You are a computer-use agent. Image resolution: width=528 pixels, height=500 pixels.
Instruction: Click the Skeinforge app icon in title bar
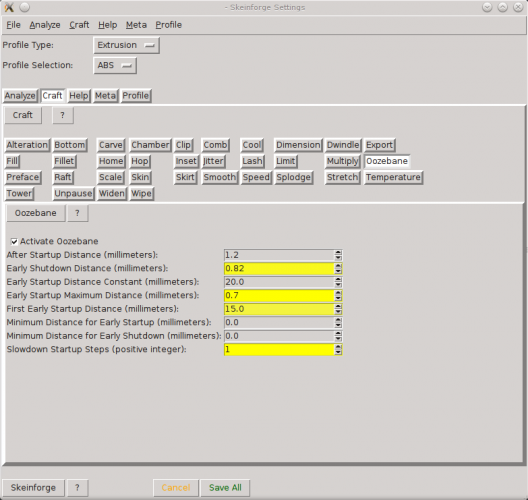point(9,7)
